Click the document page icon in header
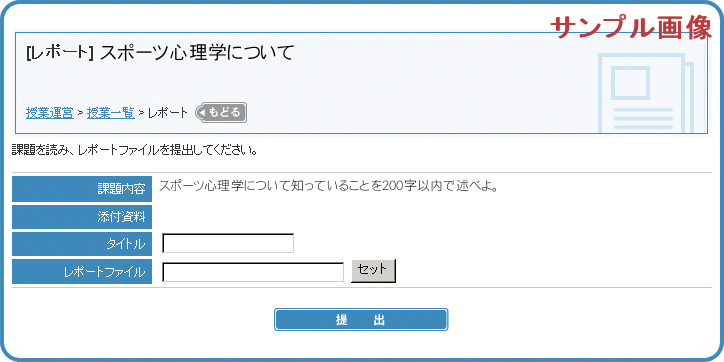724x362 pixels. point(646,94)
